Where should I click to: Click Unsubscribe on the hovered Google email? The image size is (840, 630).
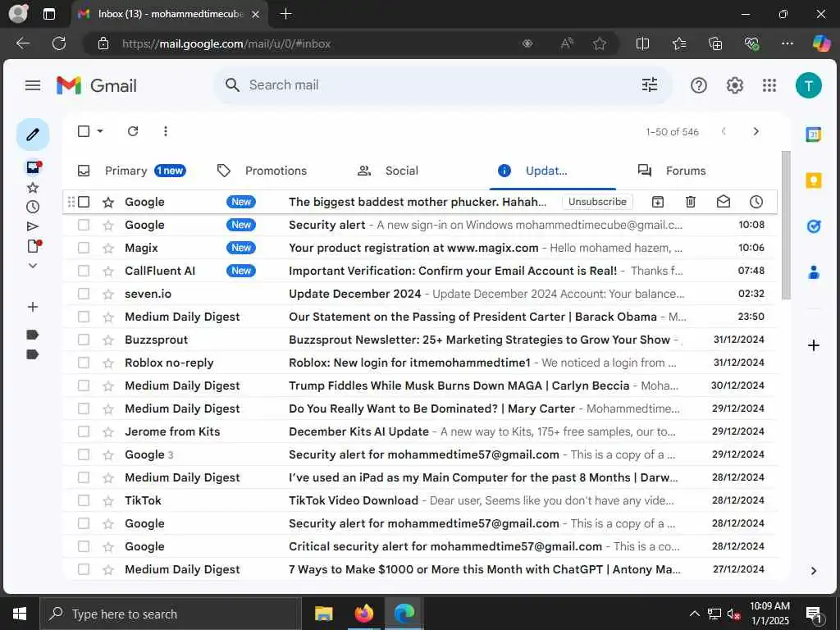(x=597, y=202)
